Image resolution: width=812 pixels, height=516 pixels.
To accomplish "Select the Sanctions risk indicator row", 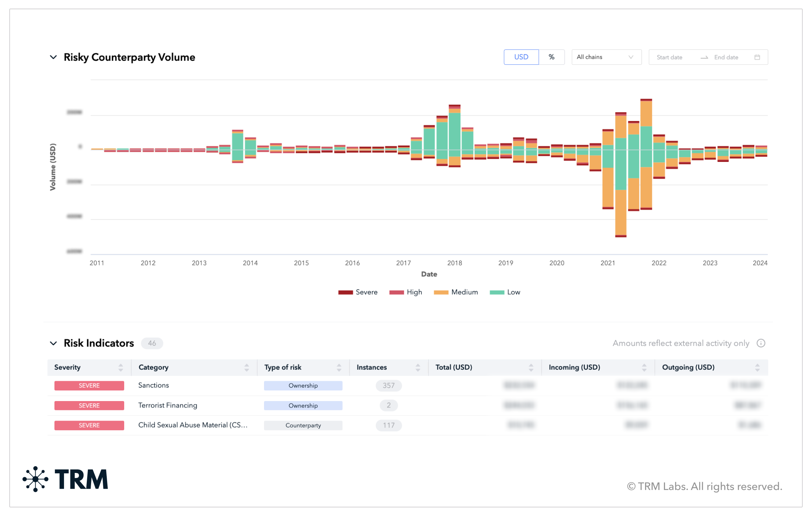I will coord(407,385).
